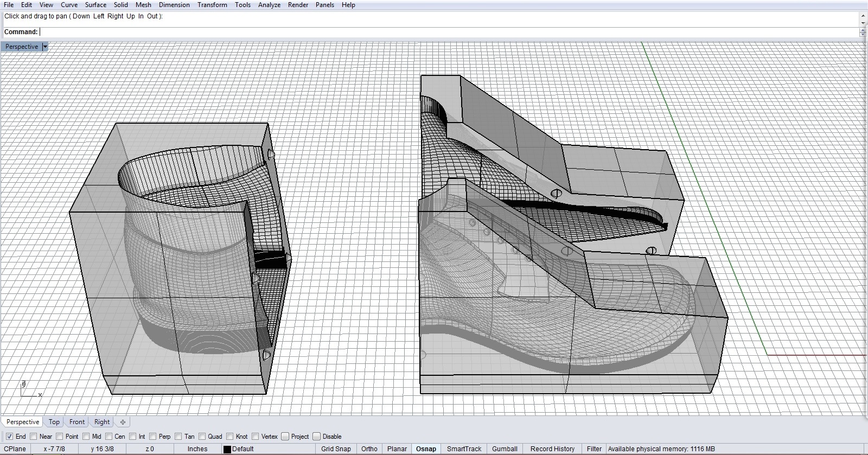Click the command prompt pan options text
Screen dimensions: 868x455
(84, 16)
